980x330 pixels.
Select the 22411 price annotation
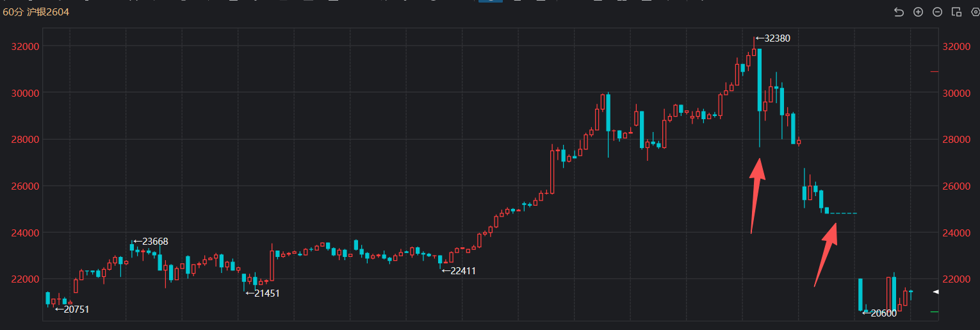click(462, 271)
